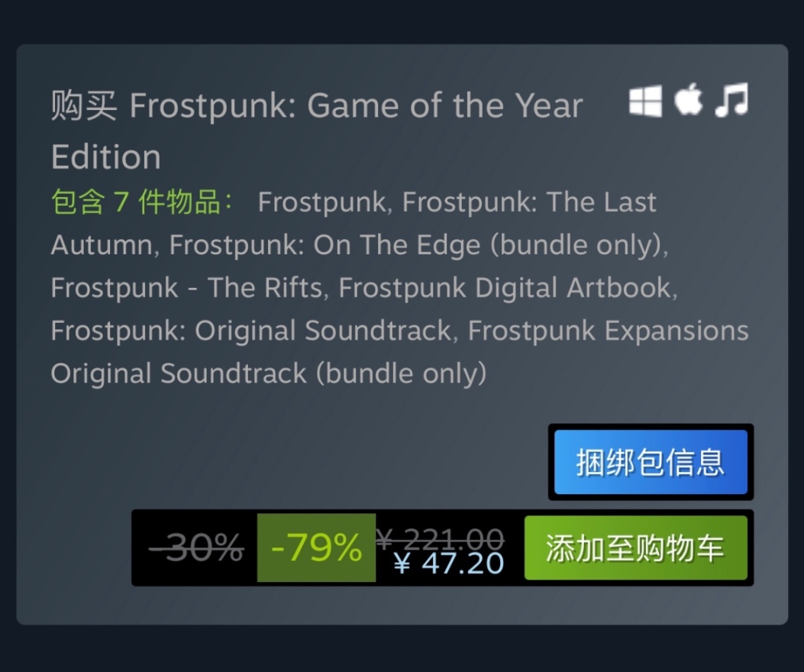The height and width of the screenshot is (672, 804).
Task: Click the word Edition in the title
Action: (106, 157)
